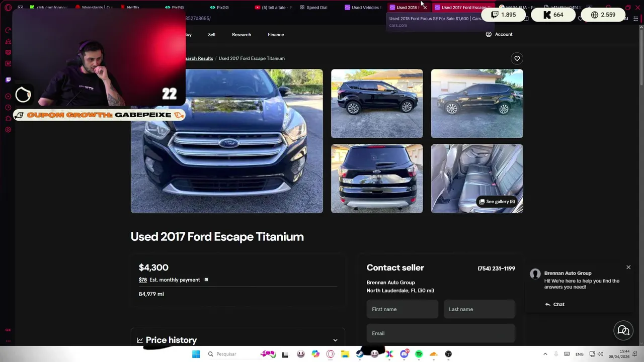
Task: Open See gallery (8) button
Action: pyautogui.click(x=497, y=202)
